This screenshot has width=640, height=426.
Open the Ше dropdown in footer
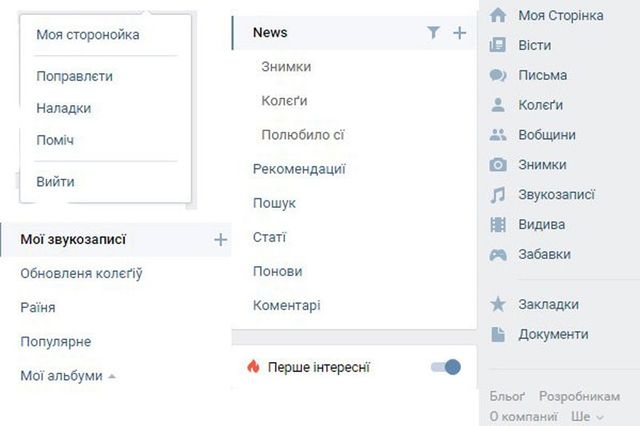(x=586, y=417)
